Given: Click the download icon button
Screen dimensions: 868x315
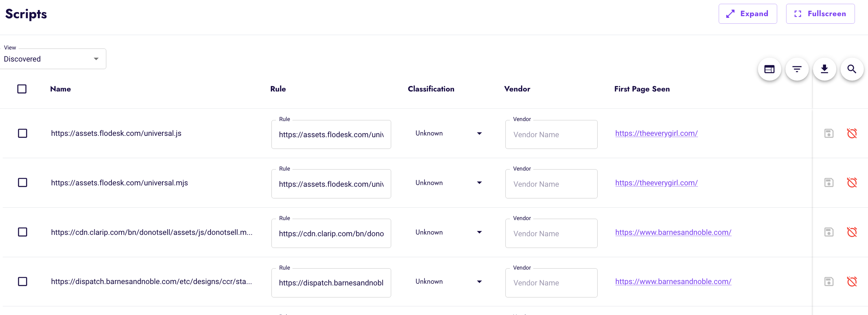Looking at the screenshot, I should point(824,69).
